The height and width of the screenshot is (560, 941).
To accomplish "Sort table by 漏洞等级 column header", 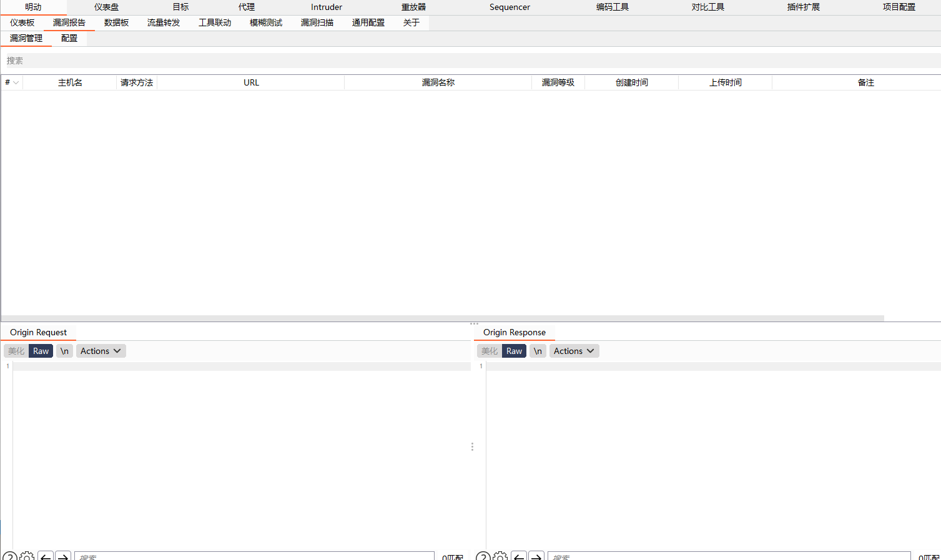I will point(558,82).
